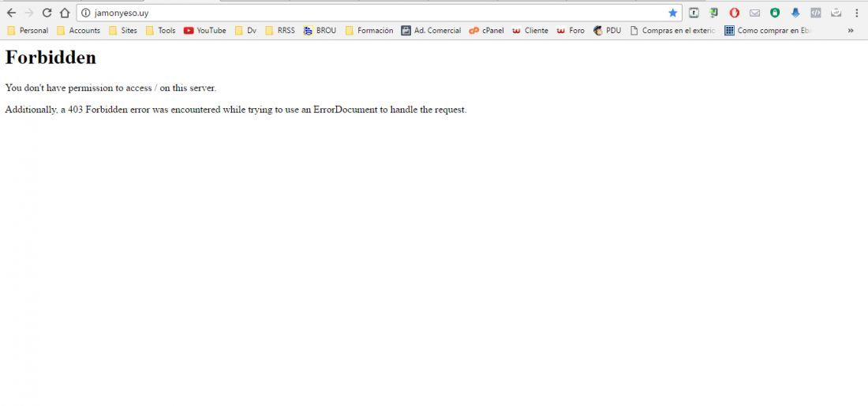Viewport: 868px width, 406px height.
Task: Open the gray code-brackets extension
Action: [x=815, y=13]
